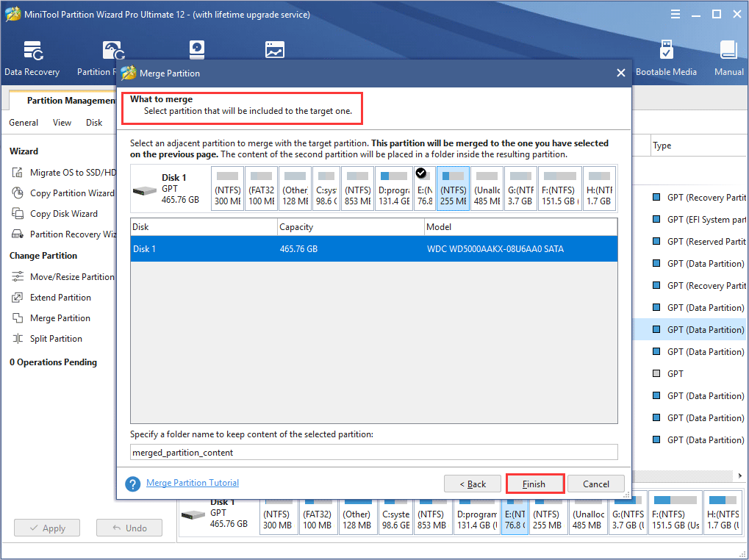This screenshot has width=749, height=560.
Task: Select FAT32 100 MB partition in dialog
Action: [x=261, y=189]
